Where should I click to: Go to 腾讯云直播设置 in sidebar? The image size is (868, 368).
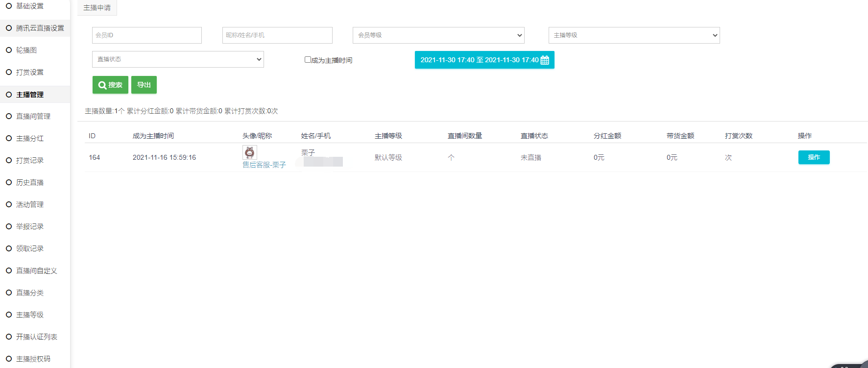[40, 28]
